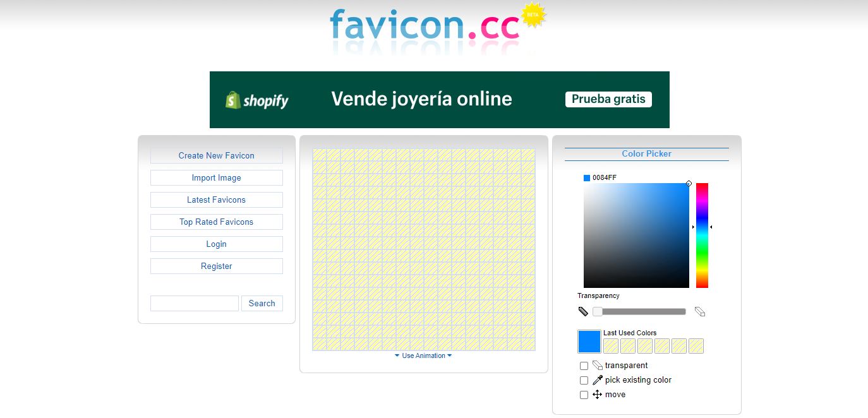Select the eyedropper icon beside pick existing color
Viewport: 868px width, 418px height.
tap(596, 379)
